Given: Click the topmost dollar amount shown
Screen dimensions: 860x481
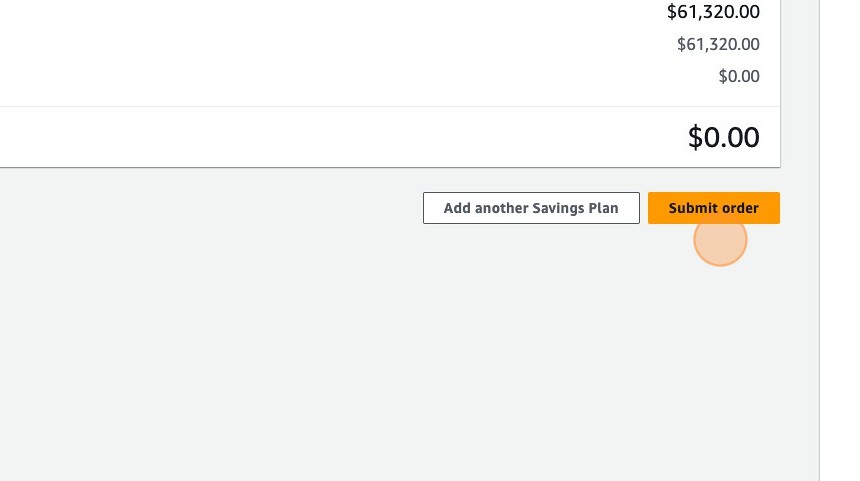Looking at the screenshot, I should [x=713, y=12].
